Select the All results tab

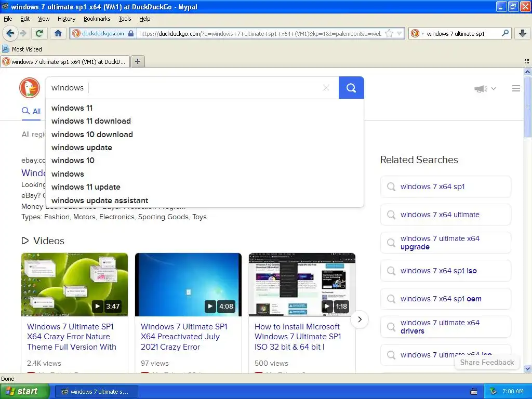click(x=31, y=111)
